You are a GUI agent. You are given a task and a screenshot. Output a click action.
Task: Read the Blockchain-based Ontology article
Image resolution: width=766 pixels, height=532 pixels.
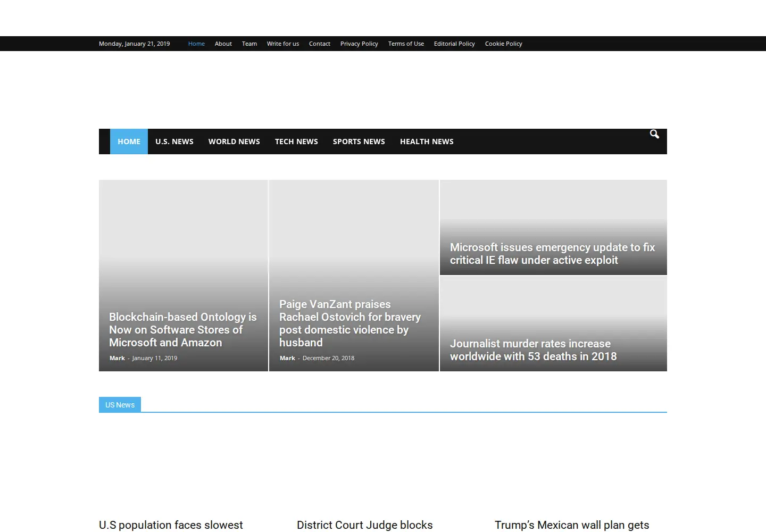click(x=183, y=330)
